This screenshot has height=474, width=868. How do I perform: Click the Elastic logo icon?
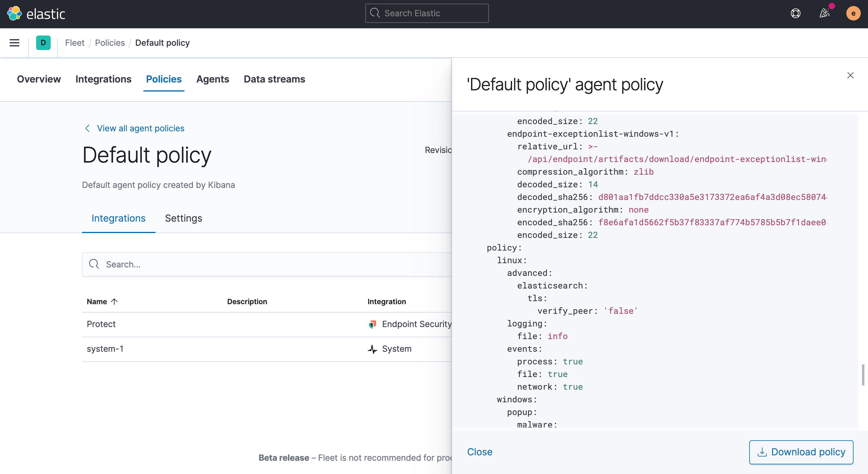[14, 14]
